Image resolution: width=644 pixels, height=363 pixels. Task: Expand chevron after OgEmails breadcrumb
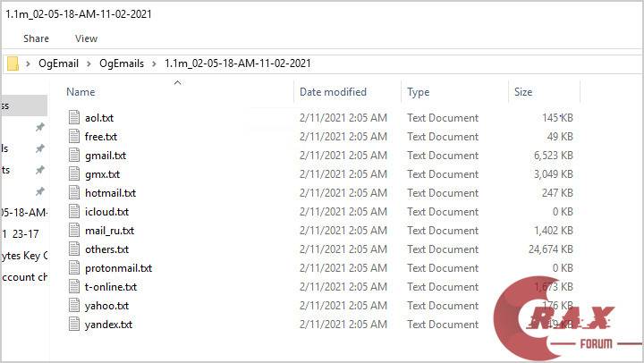tap(155, 63)
